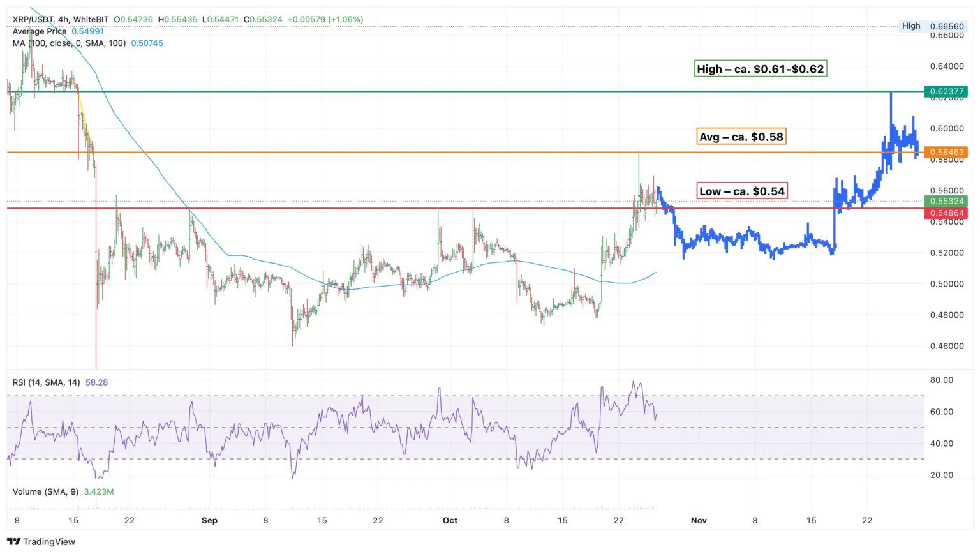Click the RSI (14, SMA, 14) legend
This screenshot has width=980, height=554.
(x=60, y=382)
